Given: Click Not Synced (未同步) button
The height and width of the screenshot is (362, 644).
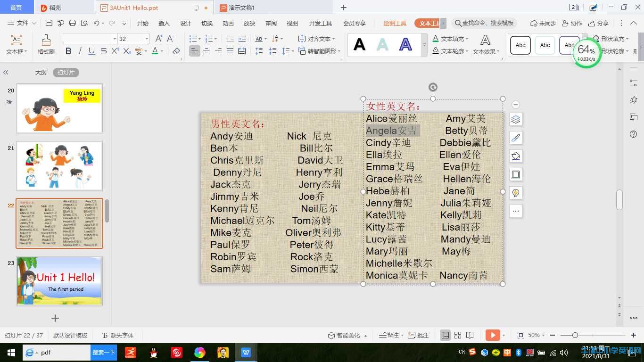Looking at the screenshot, I should coord(543,23).
